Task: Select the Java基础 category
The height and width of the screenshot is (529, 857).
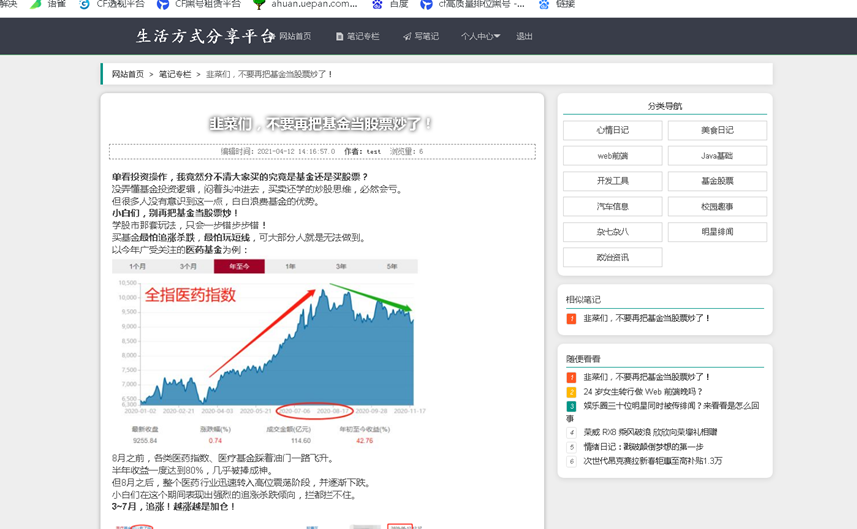Action: click(x=717, y=156)
